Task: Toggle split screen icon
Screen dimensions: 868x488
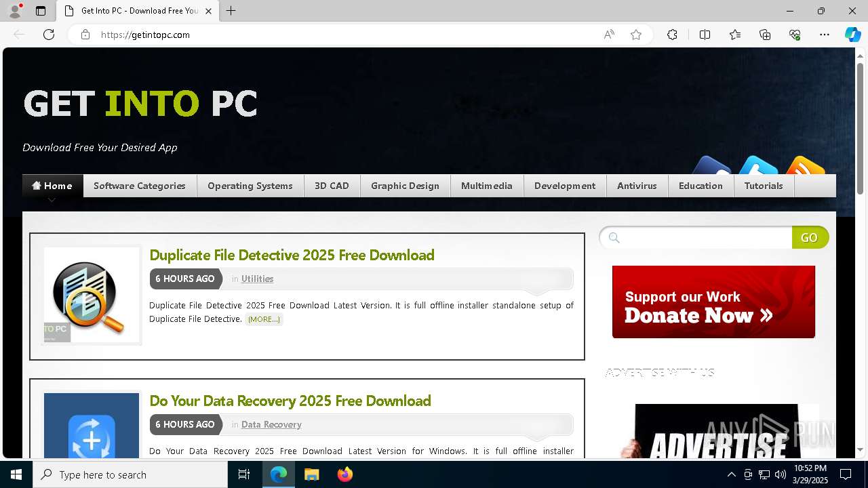Action: click(705, 35)
